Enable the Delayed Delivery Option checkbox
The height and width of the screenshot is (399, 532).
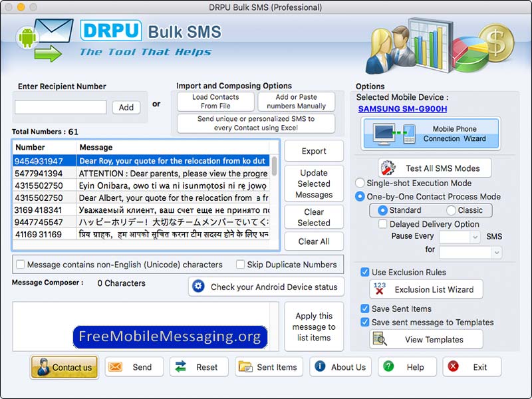click(383, 224)
